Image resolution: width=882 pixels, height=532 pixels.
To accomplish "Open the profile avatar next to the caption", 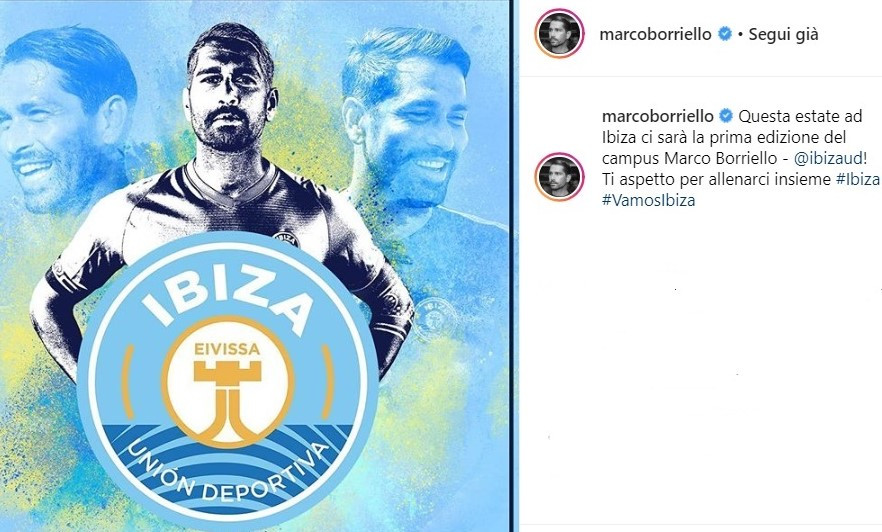I will click(559, 177).
